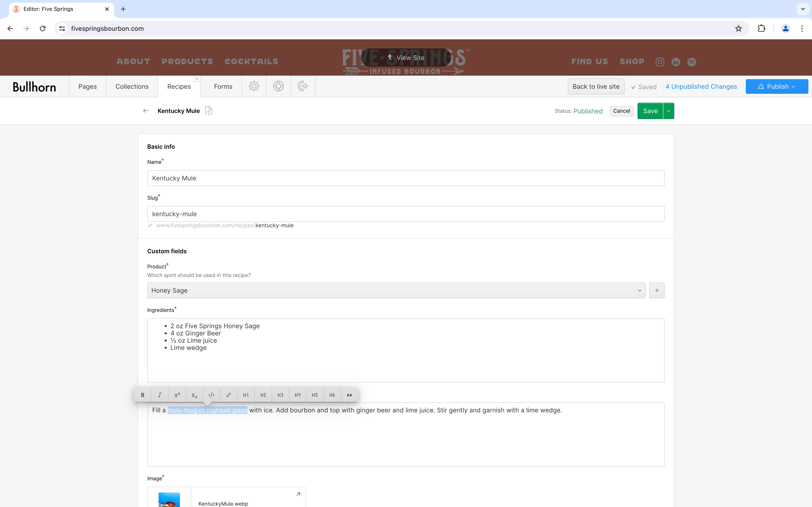Wrap selection in inline code format
This screenshot has width=812, height=507.
(211, 395)
